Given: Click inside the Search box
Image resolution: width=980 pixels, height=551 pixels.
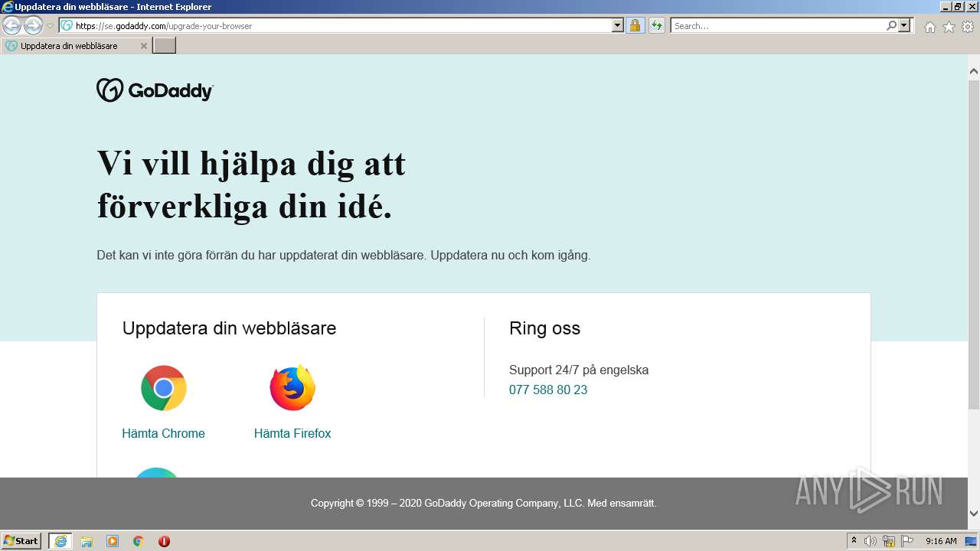Looking at the screenshot, I should point(778,26).
